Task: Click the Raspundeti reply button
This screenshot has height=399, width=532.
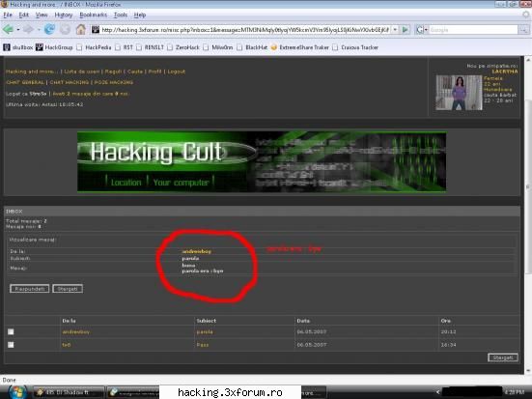Action: (30, 289)
